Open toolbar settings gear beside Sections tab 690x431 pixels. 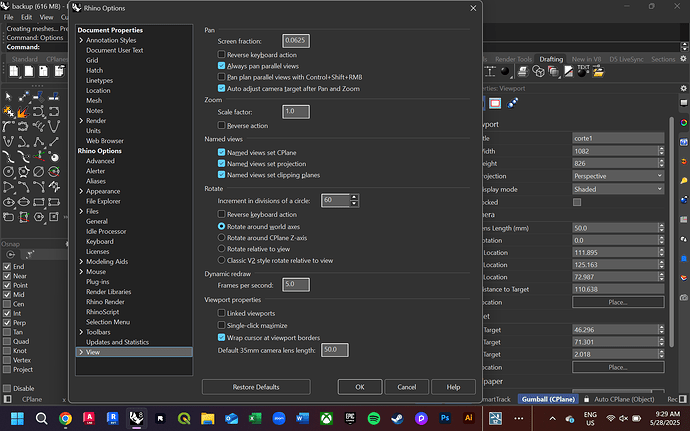pyautogui.click(x=683, y=59)
